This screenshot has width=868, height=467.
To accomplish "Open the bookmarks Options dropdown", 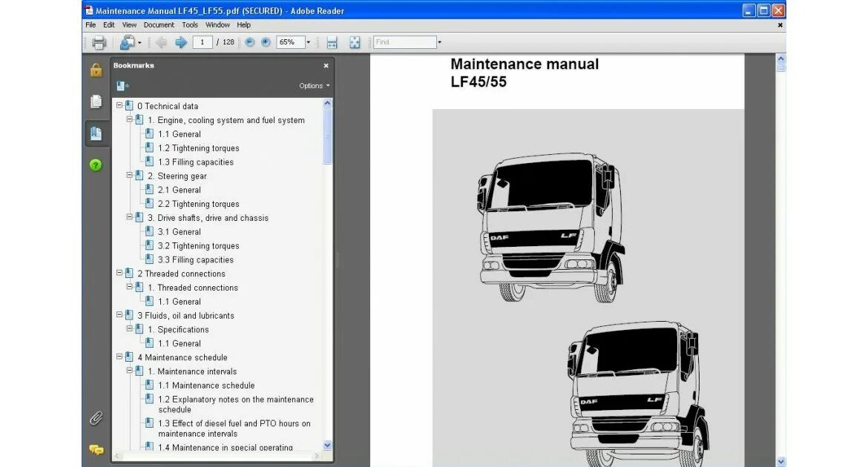I will click(315, 86).
